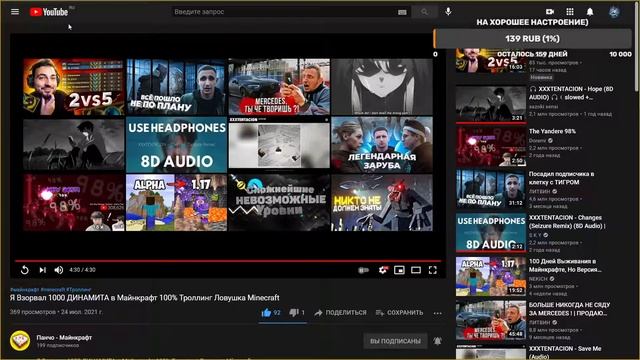Screen dimensions: 640x360
Task: Open the 2vs5 end-screen thumbnail
Action: pos(73,87)
